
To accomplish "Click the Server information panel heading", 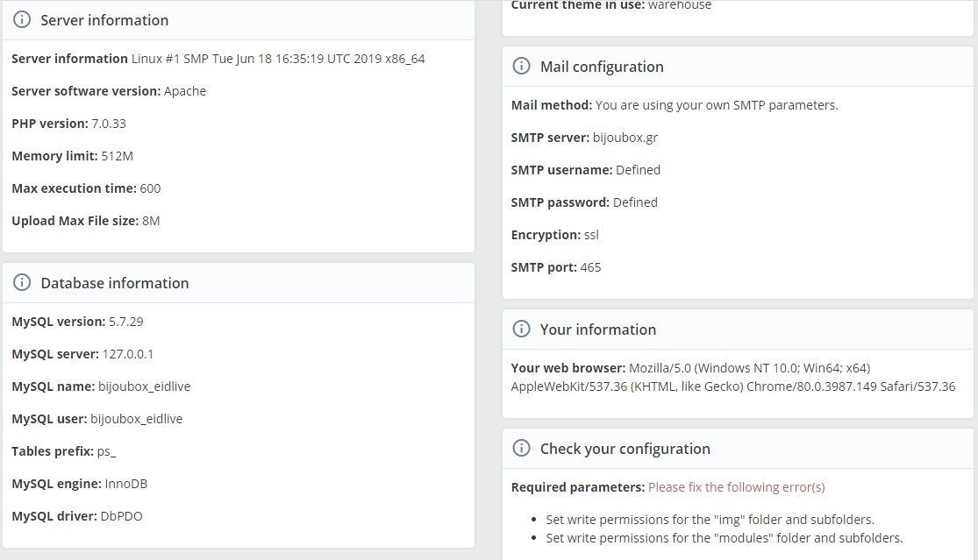I will click(x=104, y=20).
